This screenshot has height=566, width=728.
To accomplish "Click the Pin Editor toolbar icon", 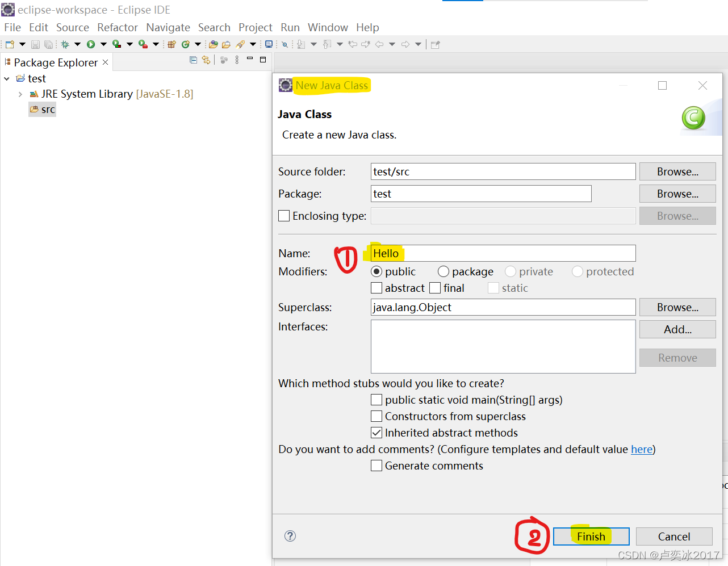I will 436,44.
